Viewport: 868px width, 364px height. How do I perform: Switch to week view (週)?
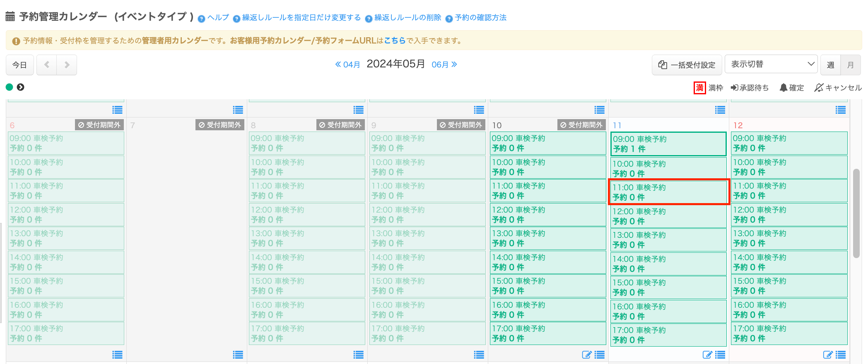click(x=830, y=65)
